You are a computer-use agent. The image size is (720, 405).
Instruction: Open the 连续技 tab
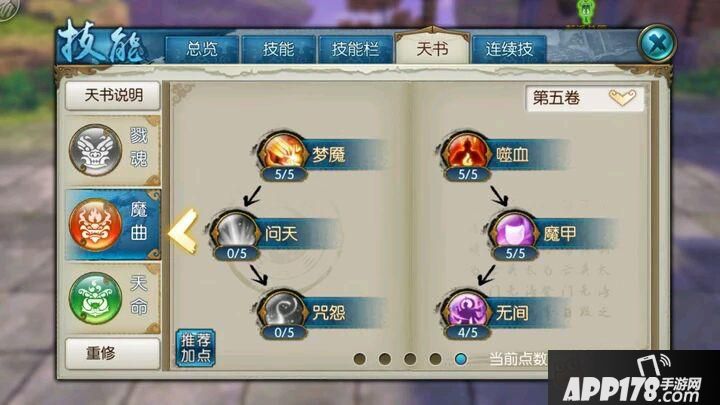point(509,50)
